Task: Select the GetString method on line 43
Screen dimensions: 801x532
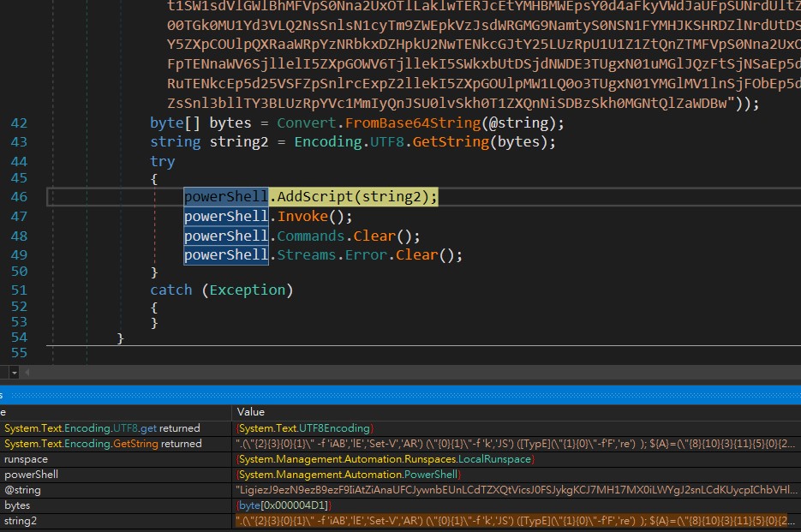Action: coord(451,142)
